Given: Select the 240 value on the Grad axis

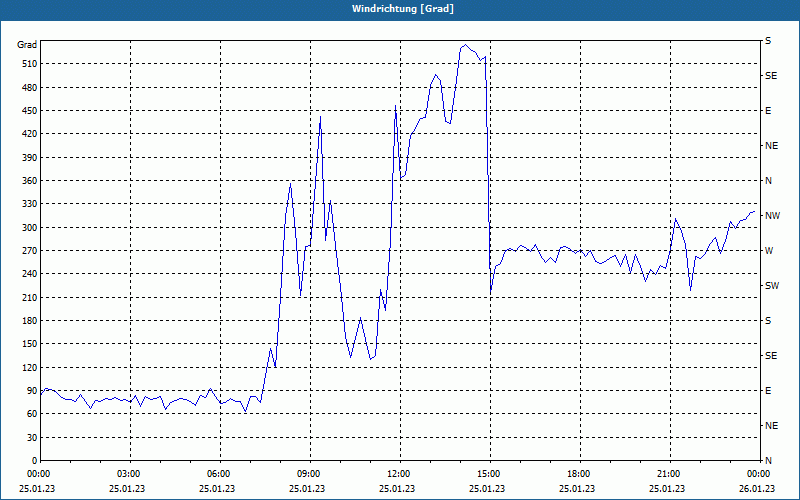Looking at the screenshot, I should 29,274.
